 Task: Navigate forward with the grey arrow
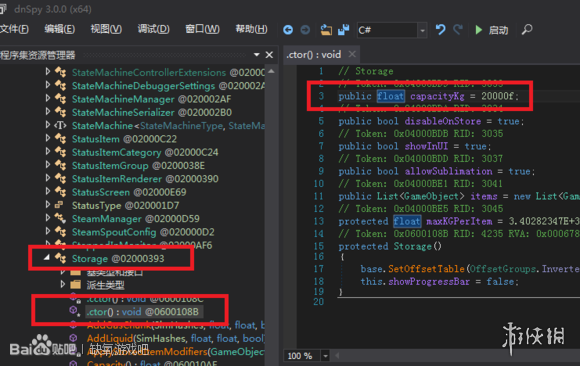pyautogui.click(x=305, y=30)
